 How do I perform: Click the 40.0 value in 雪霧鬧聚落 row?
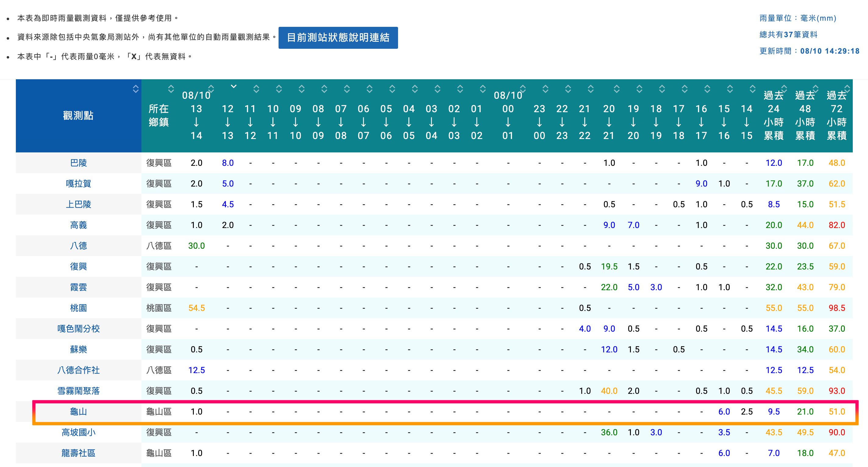coord(609,391)
